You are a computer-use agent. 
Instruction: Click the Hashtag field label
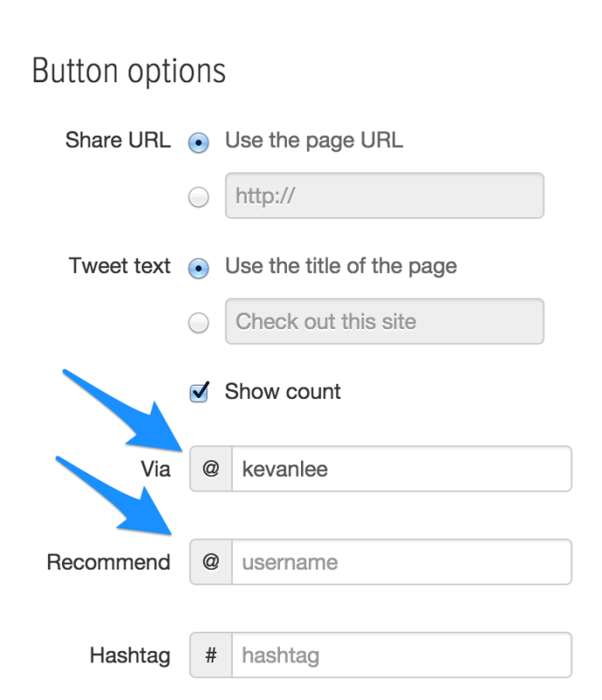(x=130, y=655)
